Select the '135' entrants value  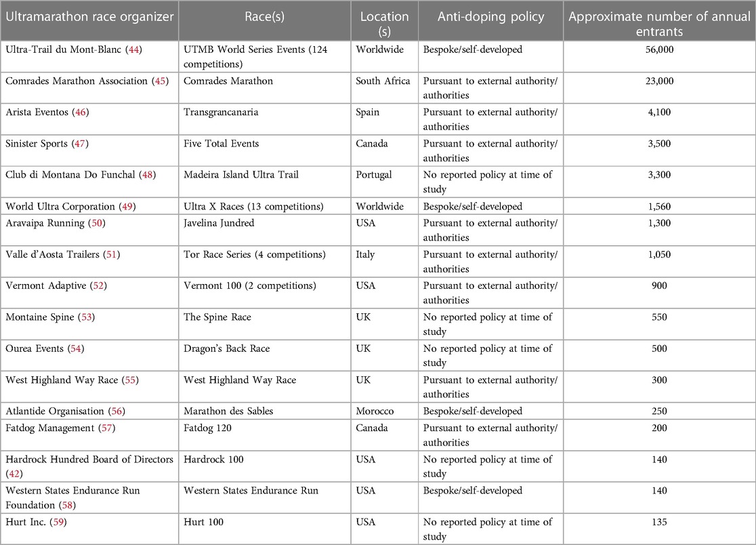click(x=660, y=523)
